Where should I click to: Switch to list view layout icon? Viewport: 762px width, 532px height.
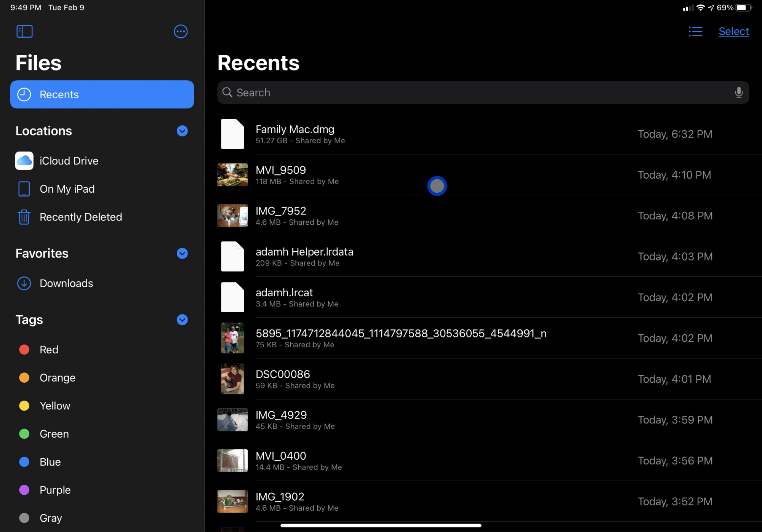695,31
